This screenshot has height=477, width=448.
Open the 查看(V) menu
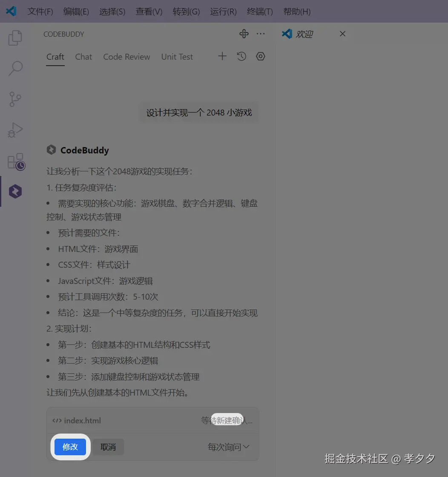(x=149, y=12)
